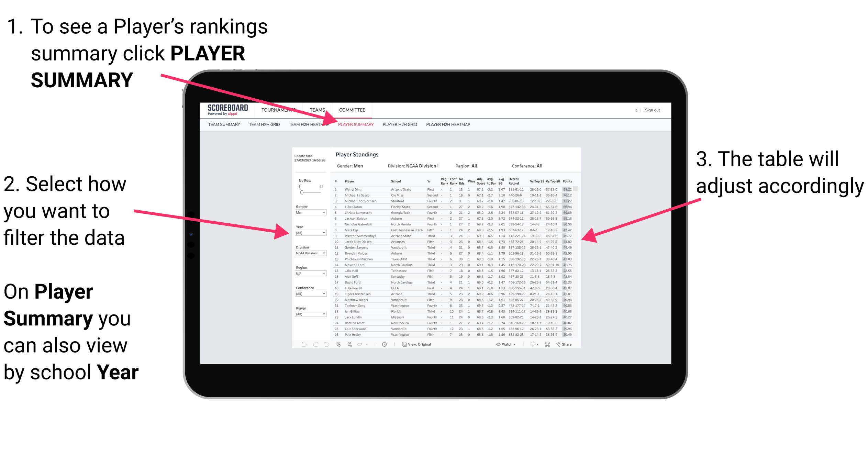Click the download icon in toolbar
Viewport: 868px width, 467px height.
(x=535, y=344)
